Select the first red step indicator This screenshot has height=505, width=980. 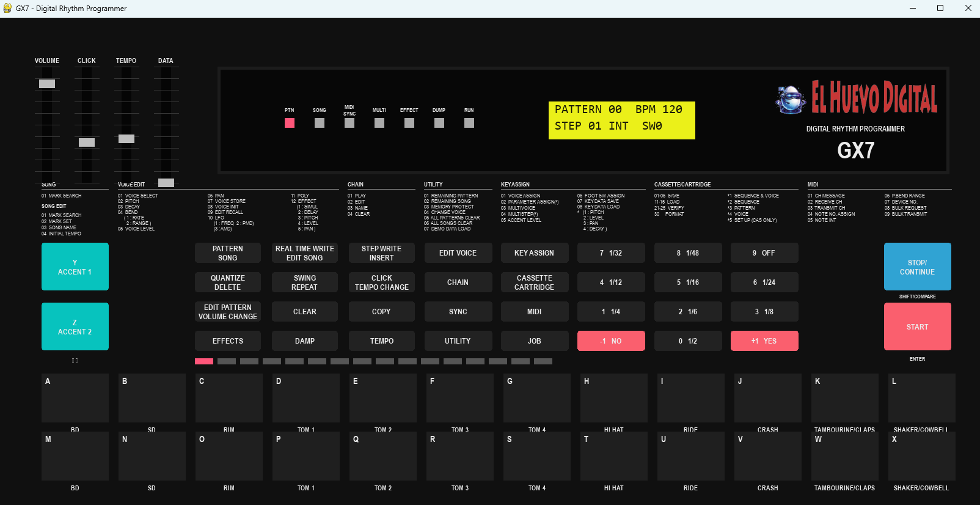coord(204,361)
